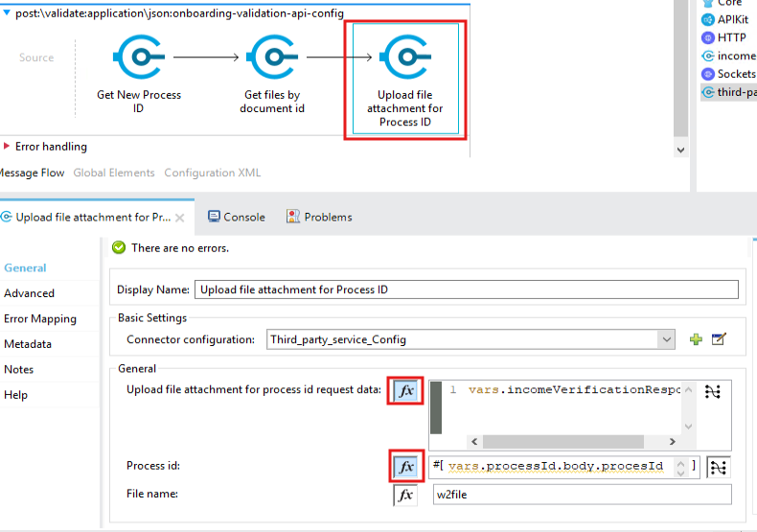The image size is (757, 532).
Task: Select HTTP in the palette list
Action: point(730,37)
